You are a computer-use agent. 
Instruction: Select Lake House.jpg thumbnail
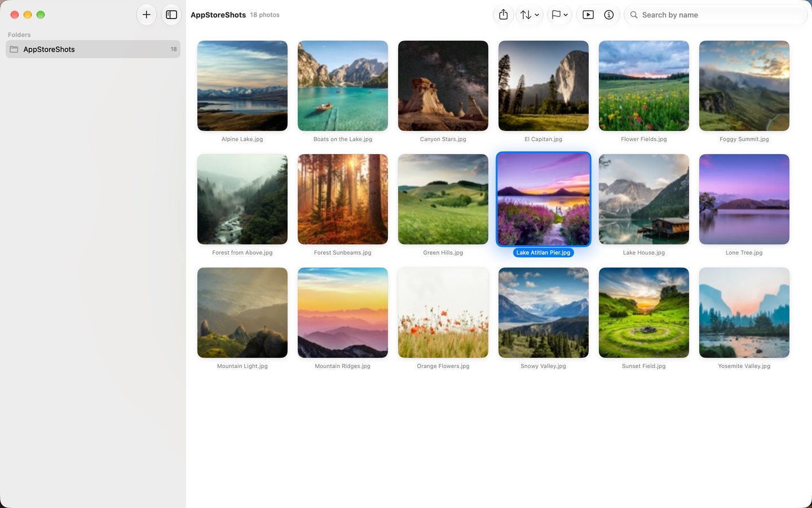644,199
